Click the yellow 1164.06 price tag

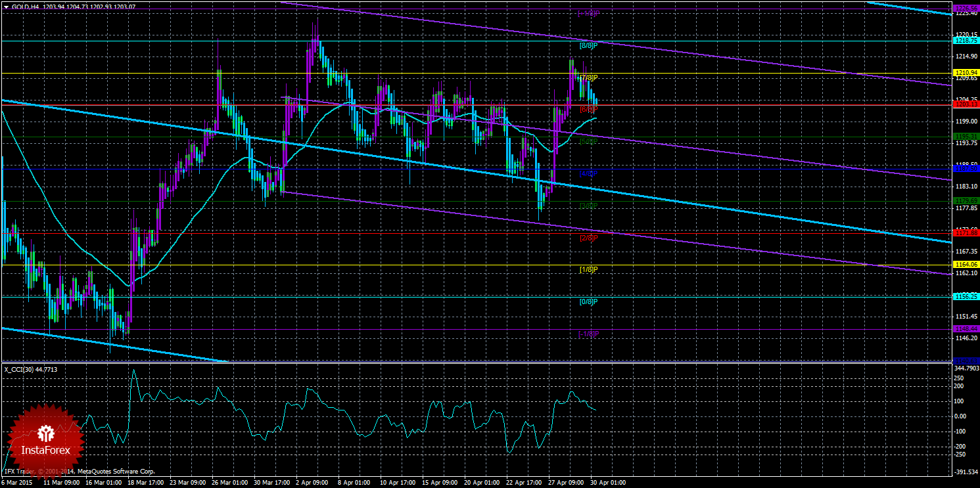tap(966, 265)
